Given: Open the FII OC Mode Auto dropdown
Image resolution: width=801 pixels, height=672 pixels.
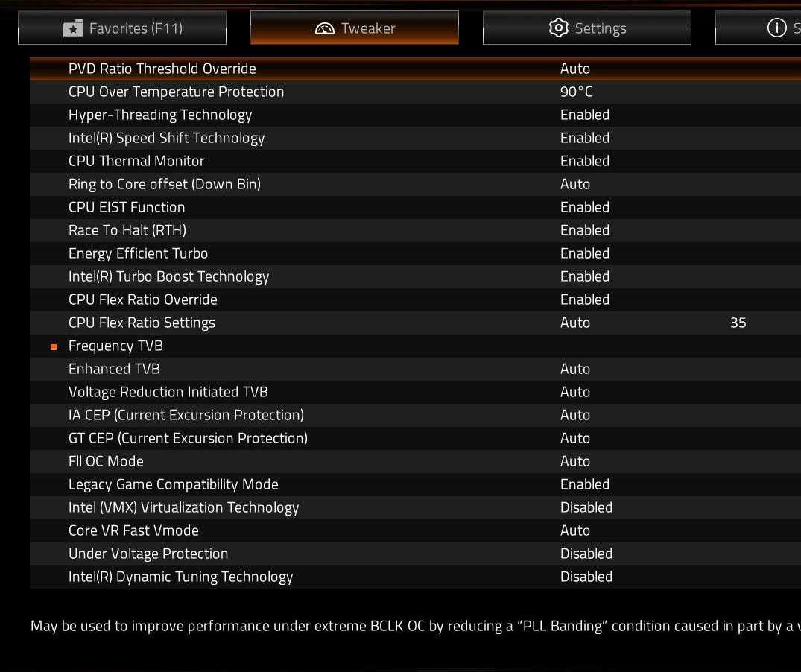Looking at the screenshot, I should click(x=575, y=461).
